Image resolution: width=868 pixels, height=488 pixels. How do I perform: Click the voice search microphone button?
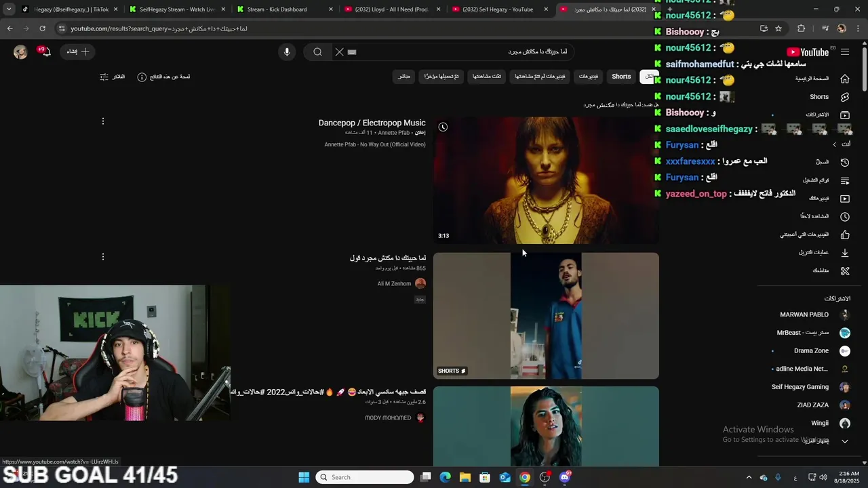click(287, 52)
